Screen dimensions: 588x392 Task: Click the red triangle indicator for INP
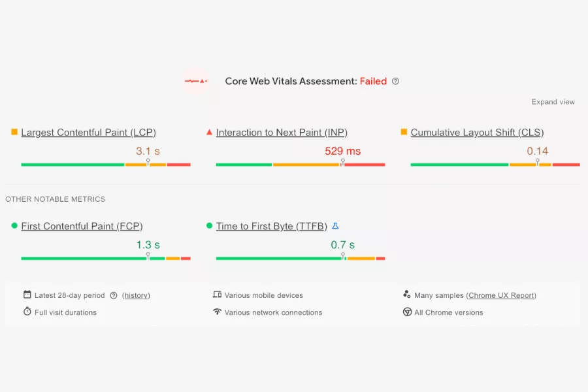pos(209,132)
